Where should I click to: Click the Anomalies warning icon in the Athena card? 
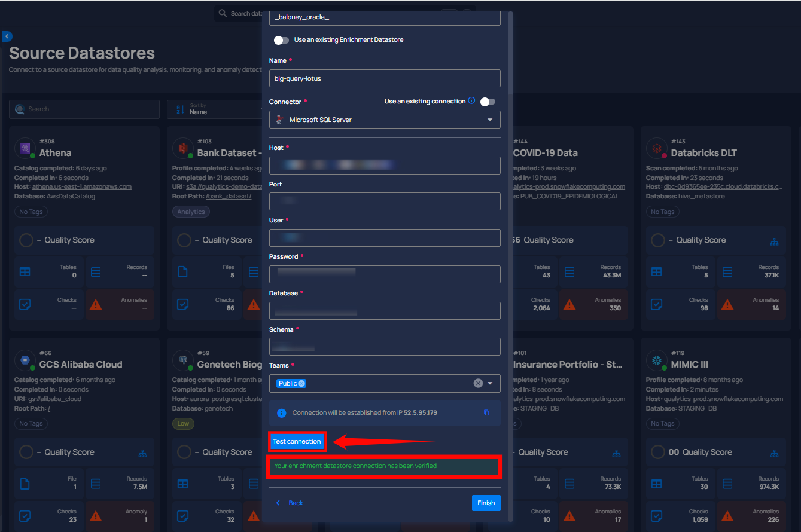(95, 304)
